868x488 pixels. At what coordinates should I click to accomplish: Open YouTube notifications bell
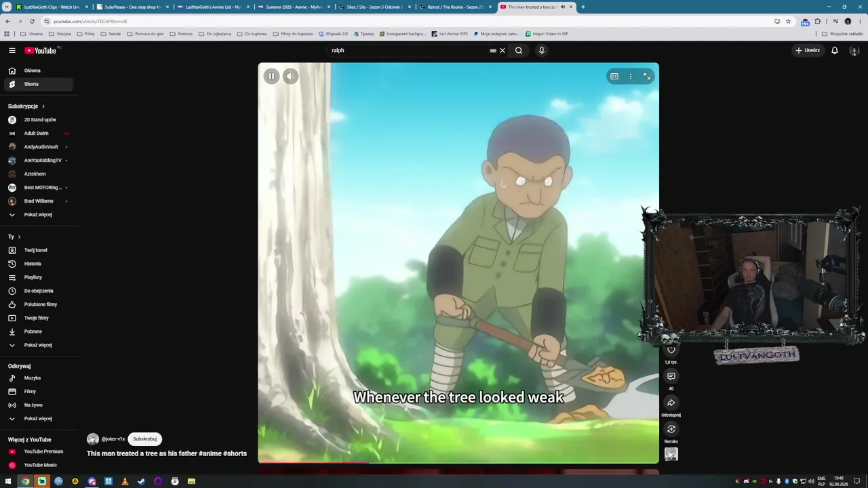point(835,50)
